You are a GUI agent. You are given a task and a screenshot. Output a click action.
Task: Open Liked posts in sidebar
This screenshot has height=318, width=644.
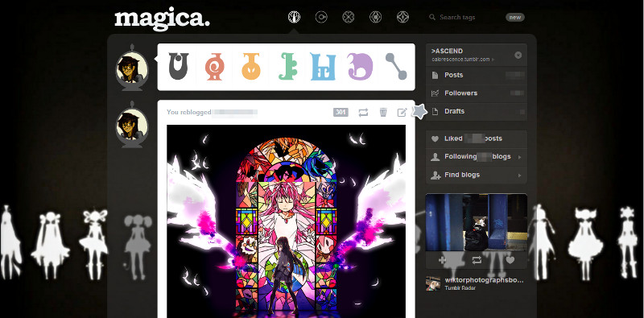point(477,138)
